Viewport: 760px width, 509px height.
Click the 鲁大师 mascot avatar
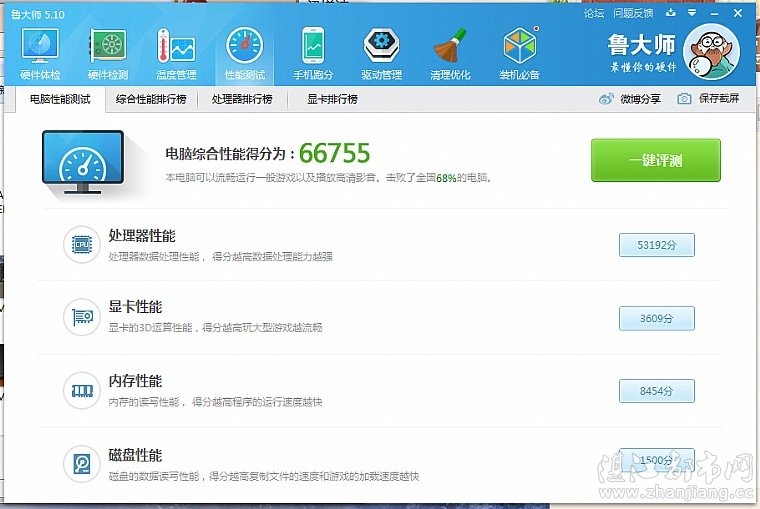(x=710, y=53)
